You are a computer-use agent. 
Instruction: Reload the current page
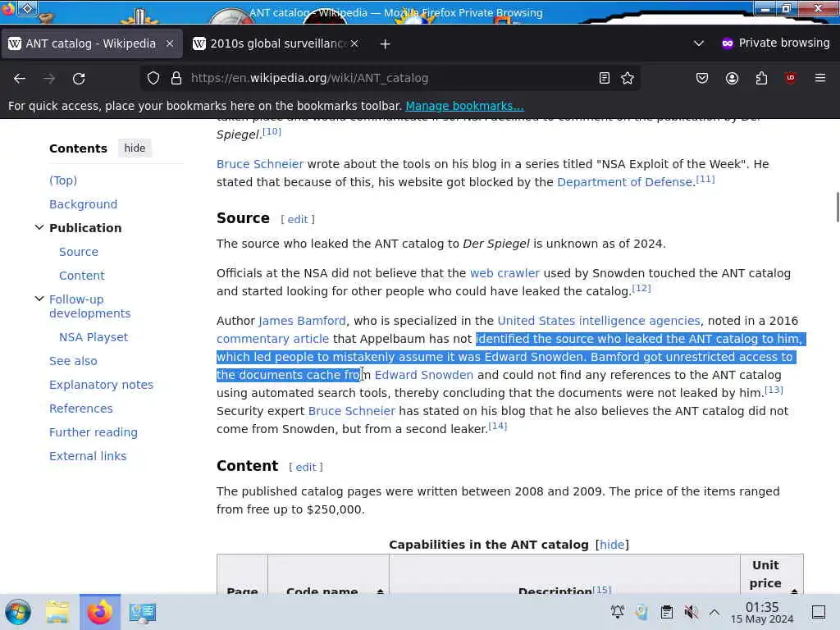tap(79, 78)
